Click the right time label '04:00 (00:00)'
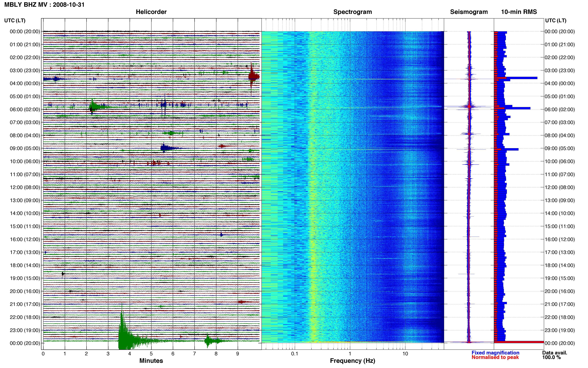The width and height of the screenshot is (588, 368). 560,83
